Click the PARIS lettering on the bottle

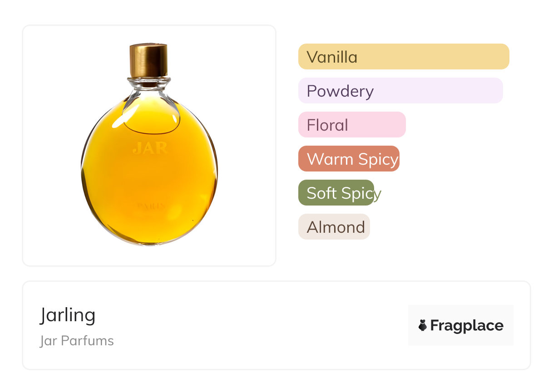click(x=150, y=206)
